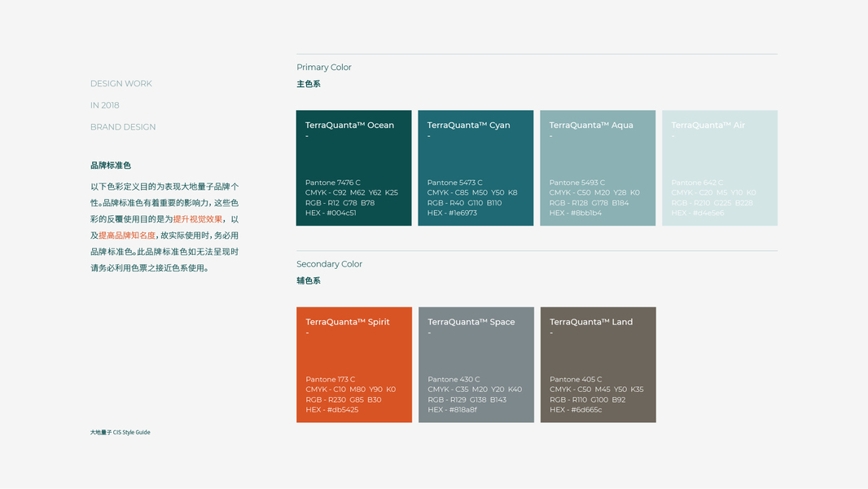Image resolution: width=868 pixels, height=489 pixels.
Task: Click 'Pantone 430 C' text
Action: coord(454,379)
